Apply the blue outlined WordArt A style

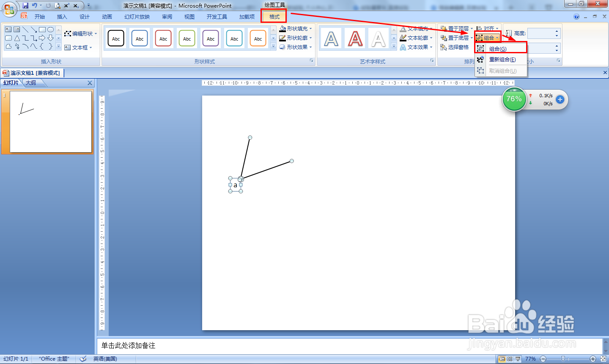[331, 39]
